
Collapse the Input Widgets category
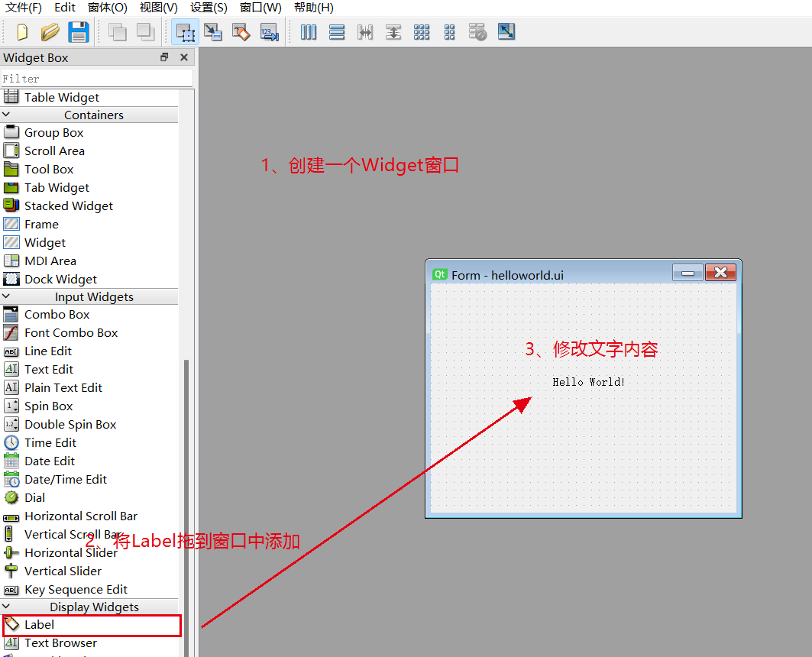pyautogui.click(x=7, y=296)
